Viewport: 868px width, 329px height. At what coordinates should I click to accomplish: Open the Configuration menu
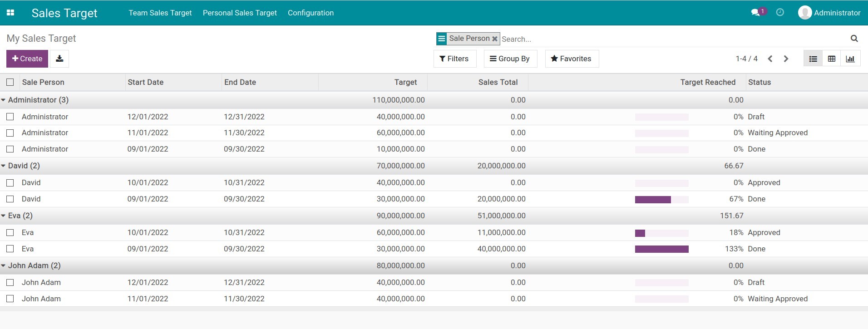[311, 13]
